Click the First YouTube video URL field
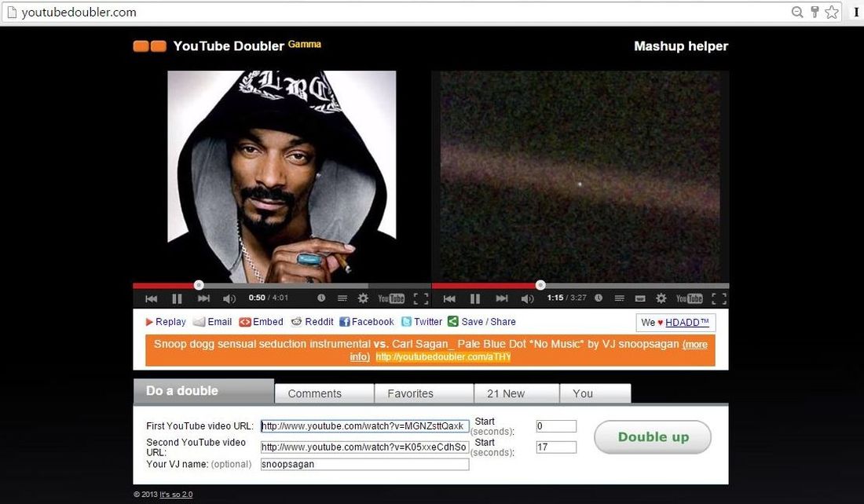This screenshot has height=504, width=864. coord(364,425)
